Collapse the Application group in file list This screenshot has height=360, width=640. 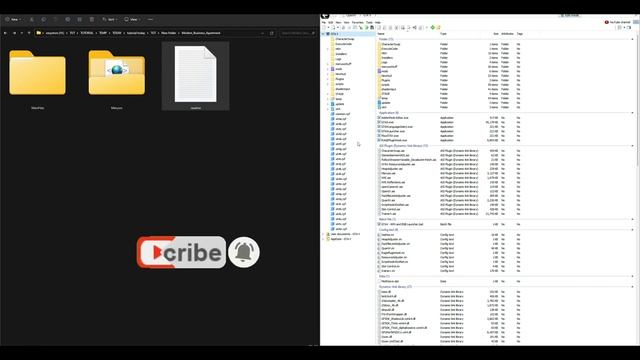(x=633, y=113)
